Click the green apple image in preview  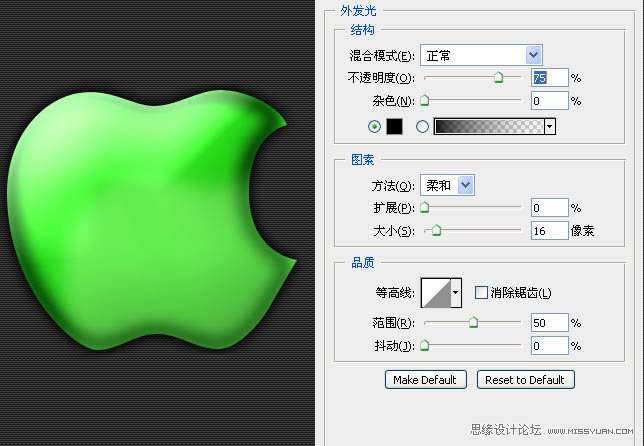pos(152,220)
